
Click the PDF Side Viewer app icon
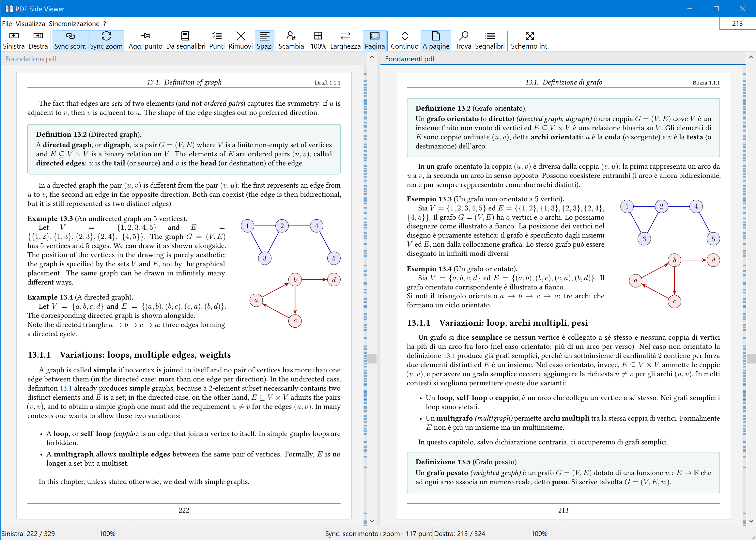point(9,8)
